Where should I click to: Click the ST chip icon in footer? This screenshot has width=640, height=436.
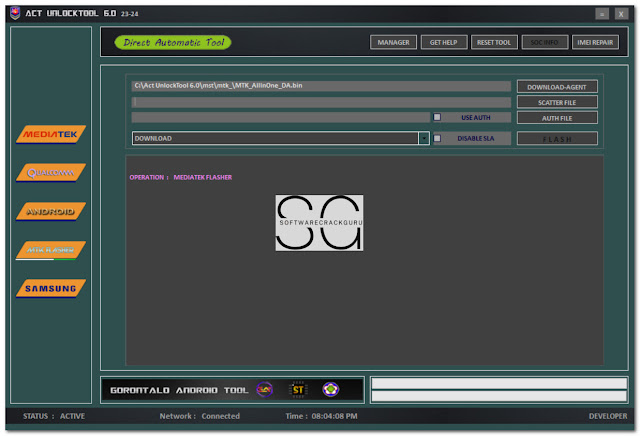298,390
